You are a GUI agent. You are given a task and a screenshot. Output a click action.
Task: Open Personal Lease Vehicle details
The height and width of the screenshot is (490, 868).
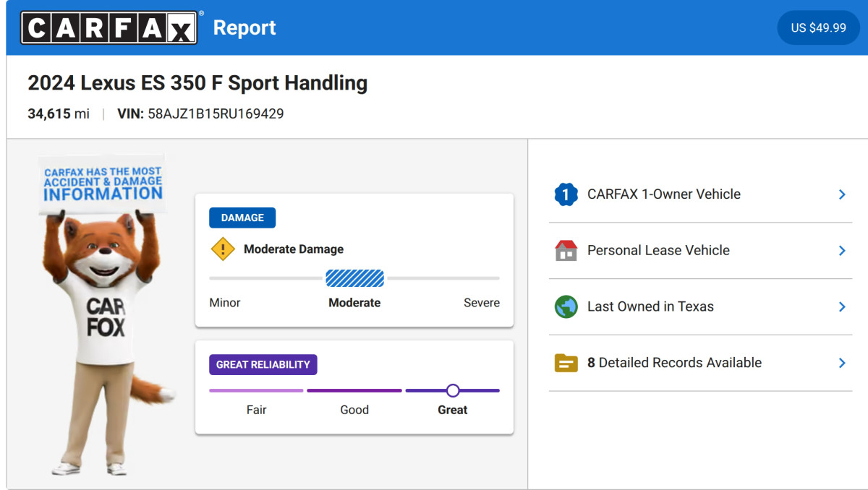click(x=700, y=251)
